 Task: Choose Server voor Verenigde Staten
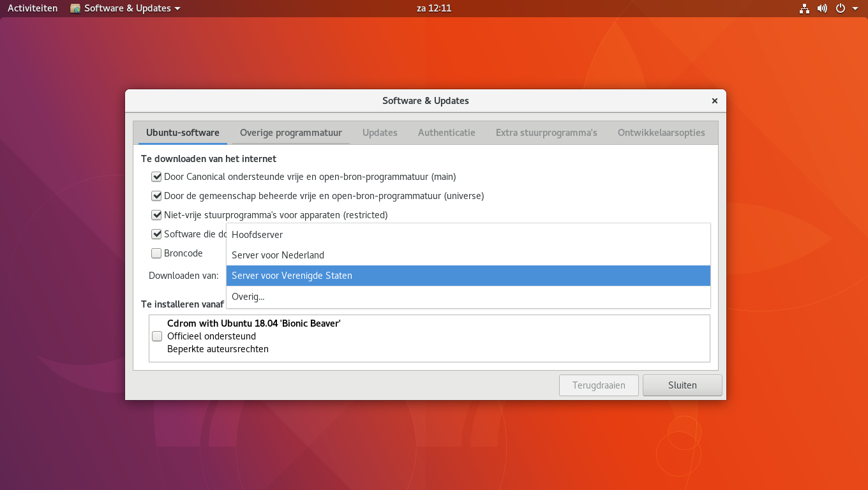(x=468, y=276)
